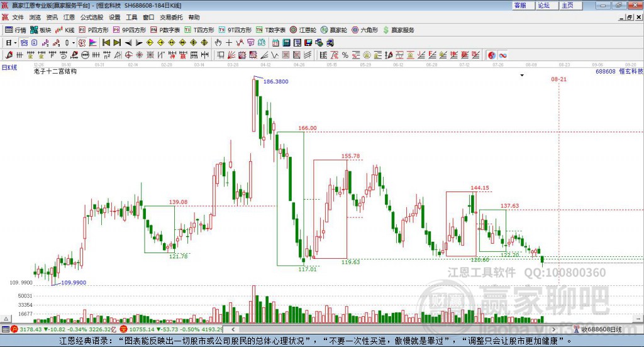Click the red floppy-disk save icon
Screen dimensions: 644x347
click(x=308, y=43)
